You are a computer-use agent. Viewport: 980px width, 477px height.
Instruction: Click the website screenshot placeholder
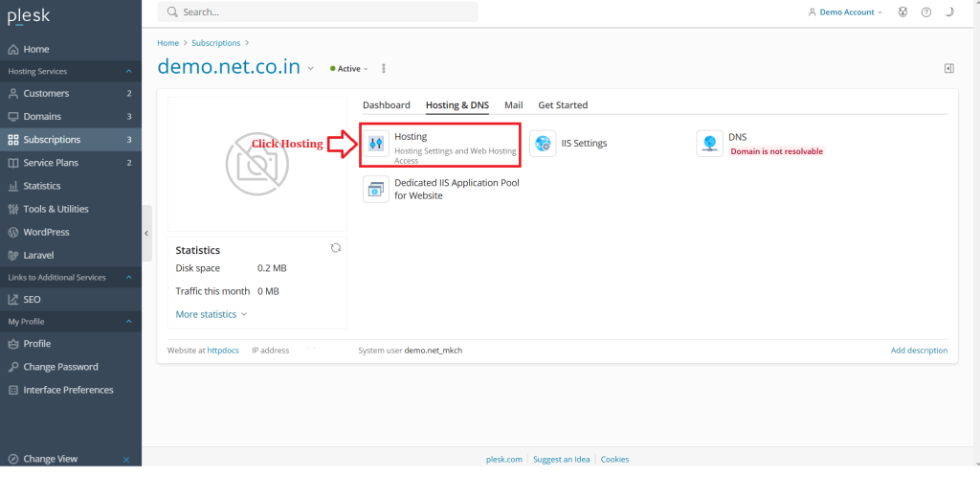point(257,165)
